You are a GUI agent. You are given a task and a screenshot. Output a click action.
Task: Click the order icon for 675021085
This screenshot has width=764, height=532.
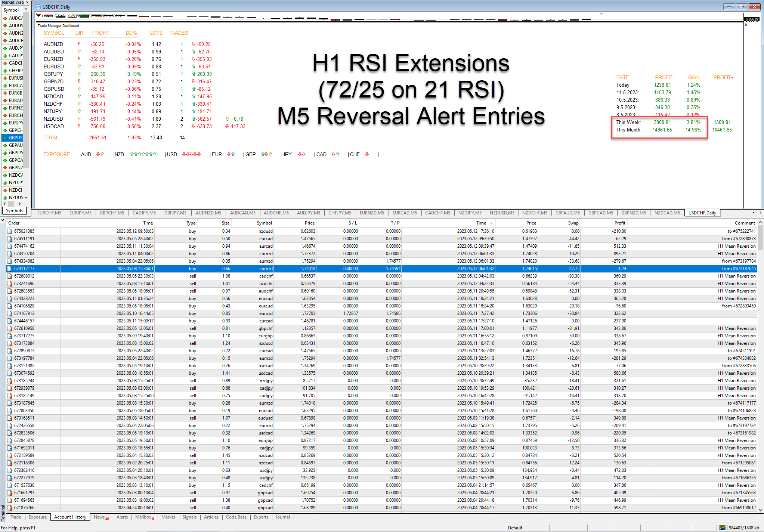pyautogui.click(x=10, y=231)
